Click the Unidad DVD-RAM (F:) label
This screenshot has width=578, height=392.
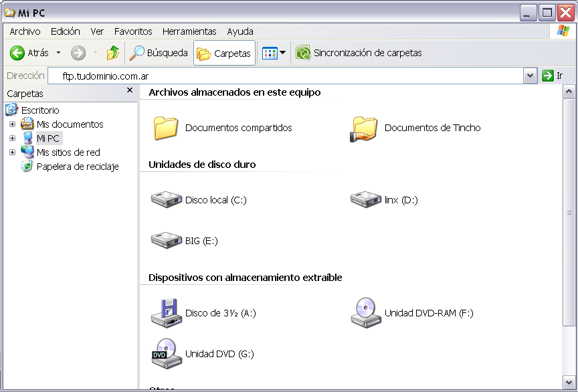pyautogui.click(x=429, y=313)
